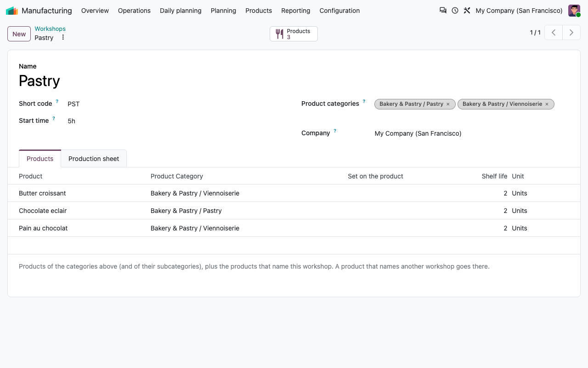Open the three-dot actions menu beside Pastry
Viewport: 588px width, 368px height.
click(63, 37)
